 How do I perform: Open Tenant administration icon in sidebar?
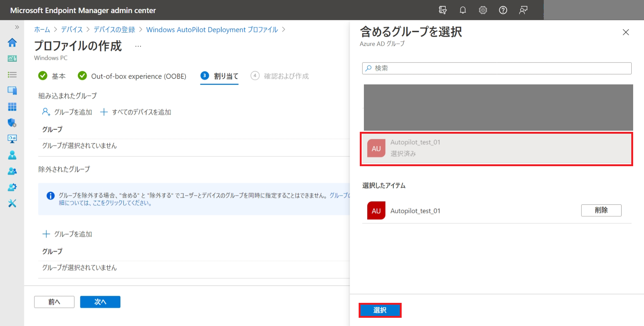12,187
